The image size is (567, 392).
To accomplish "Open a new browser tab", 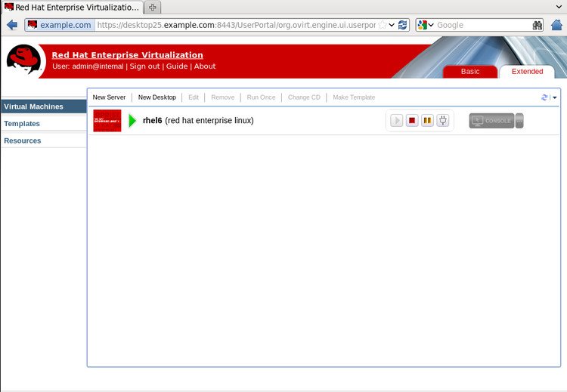I will tap(153, 8).
